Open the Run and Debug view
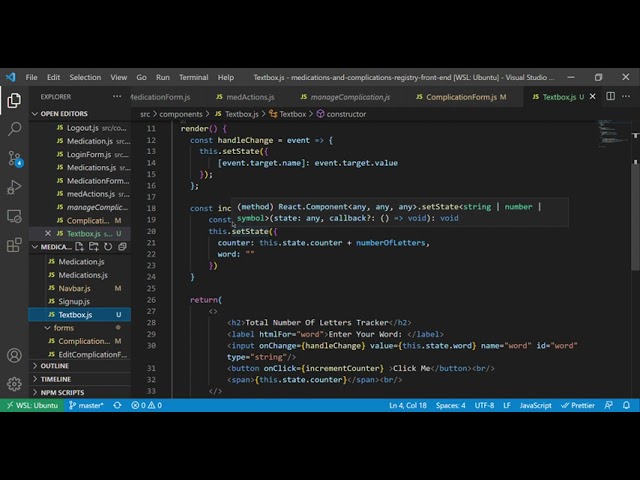The width and height of the screenshot is (640, 480). [x=14, y=187]
